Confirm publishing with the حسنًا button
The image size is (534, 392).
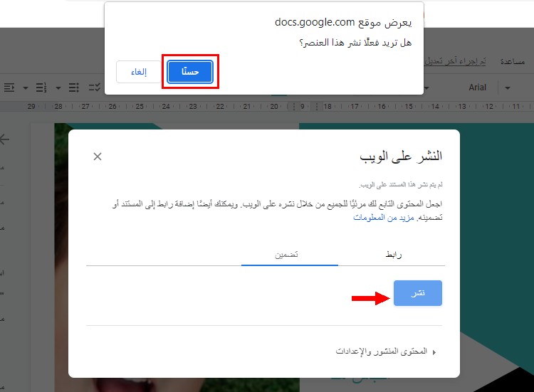pos(190,71)
